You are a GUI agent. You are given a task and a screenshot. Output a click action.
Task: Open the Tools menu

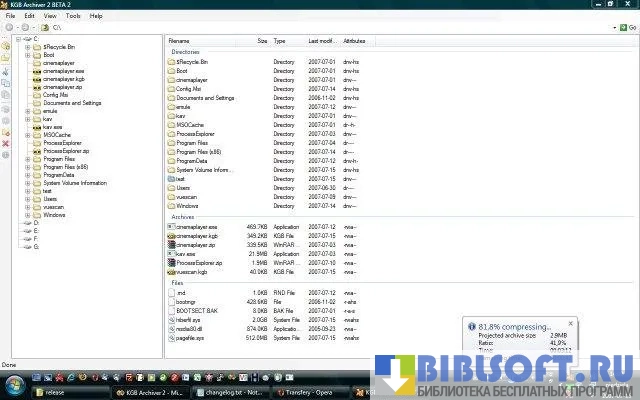click(x=73, y=16)
